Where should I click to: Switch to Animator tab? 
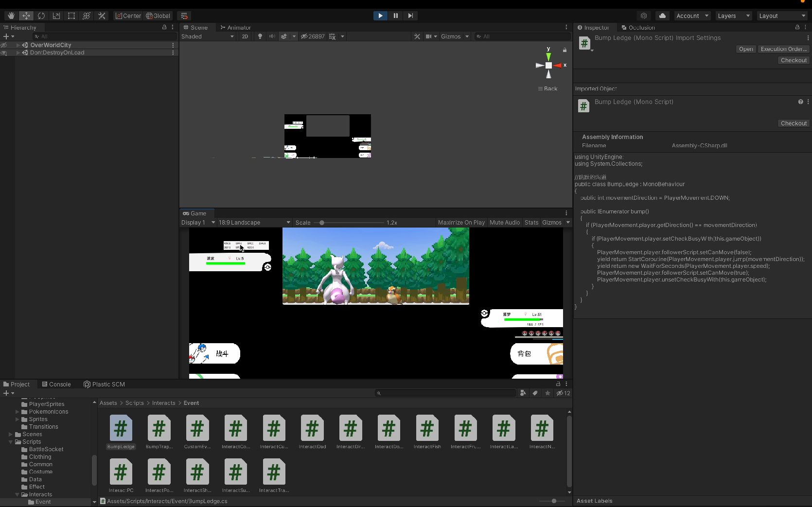click(x=236, y=27)
